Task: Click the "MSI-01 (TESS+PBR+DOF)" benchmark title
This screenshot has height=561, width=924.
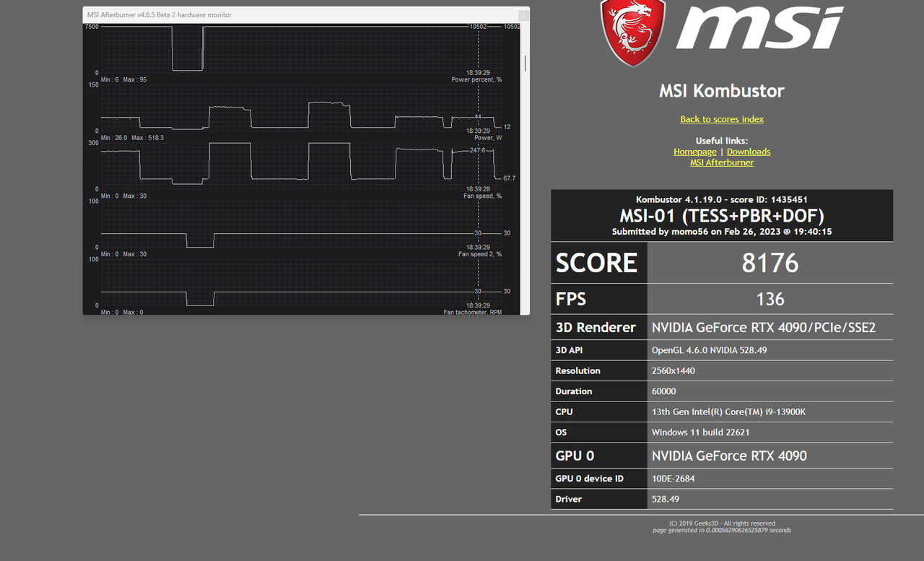Action: 722,215
